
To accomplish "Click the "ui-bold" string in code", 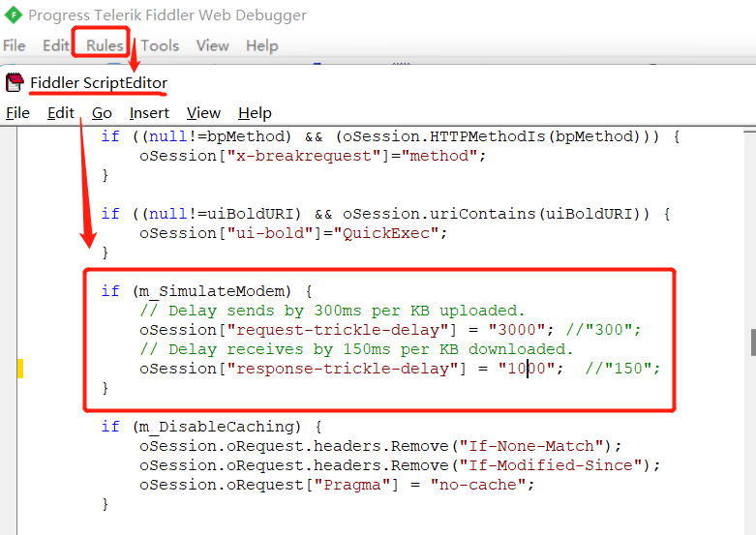I will 270,233.
